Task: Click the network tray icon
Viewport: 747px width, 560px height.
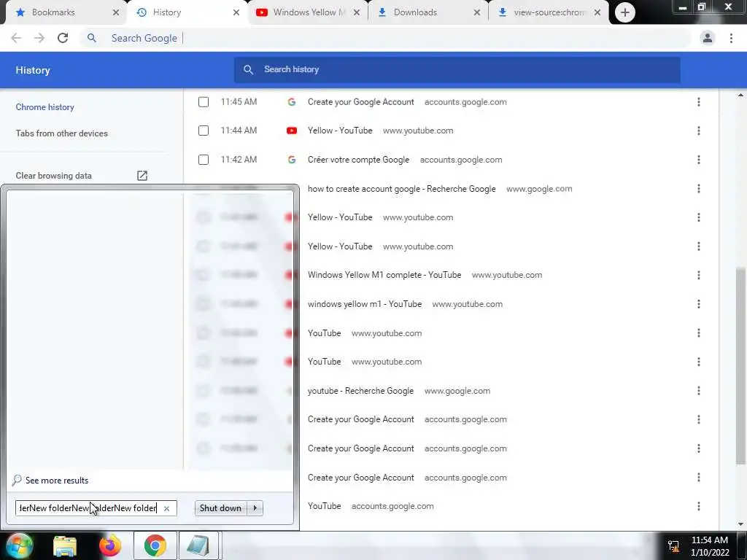Action: 673,546
